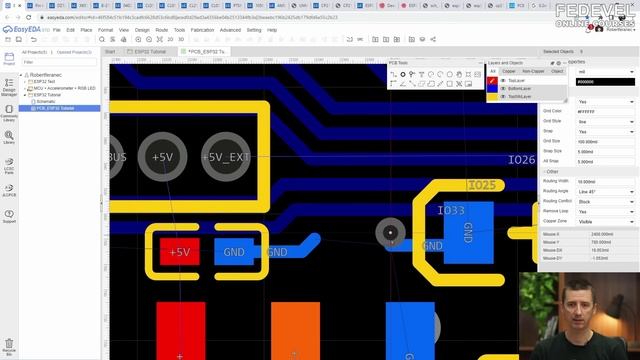Select the Copper Area tool in PCB Tools
640x360 pixels.
[421, 84]
